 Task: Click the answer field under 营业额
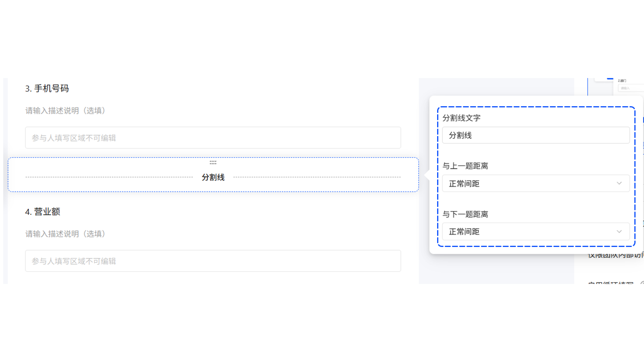coord(213,261)
